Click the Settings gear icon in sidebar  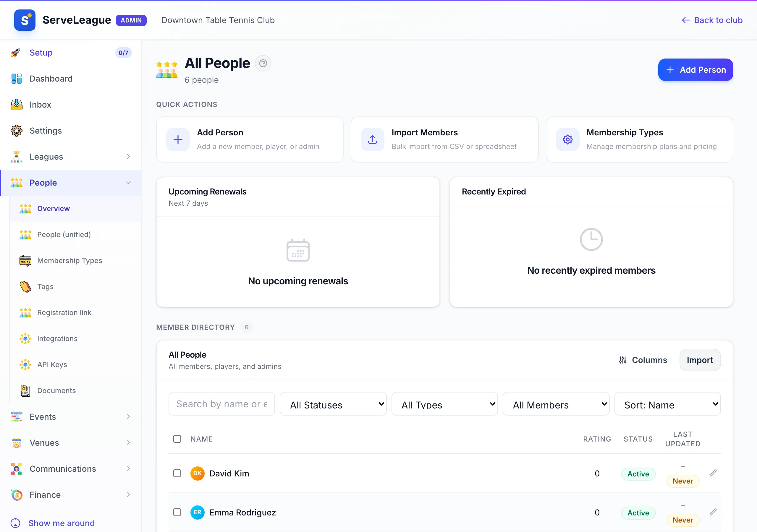(x=17, y=131)
